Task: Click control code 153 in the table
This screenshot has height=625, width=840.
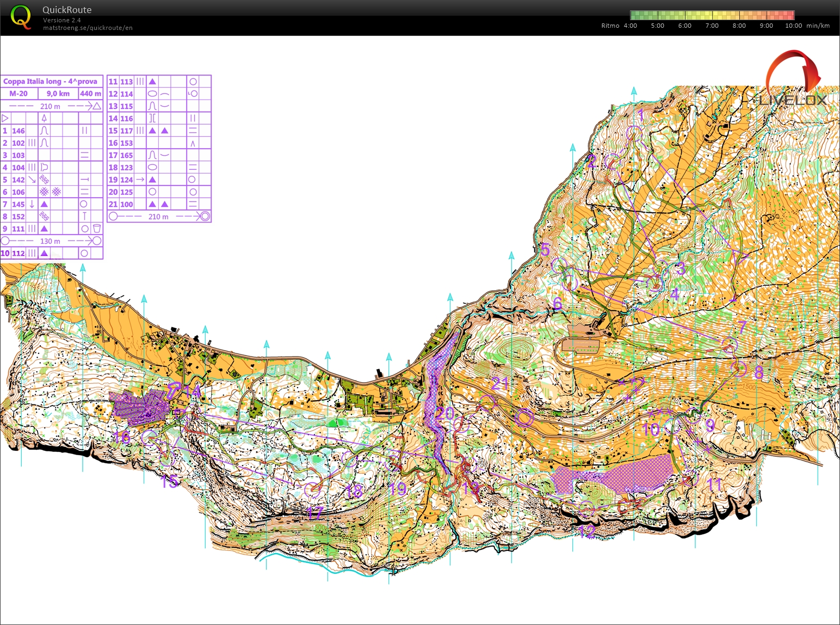Action: (127, 143)
